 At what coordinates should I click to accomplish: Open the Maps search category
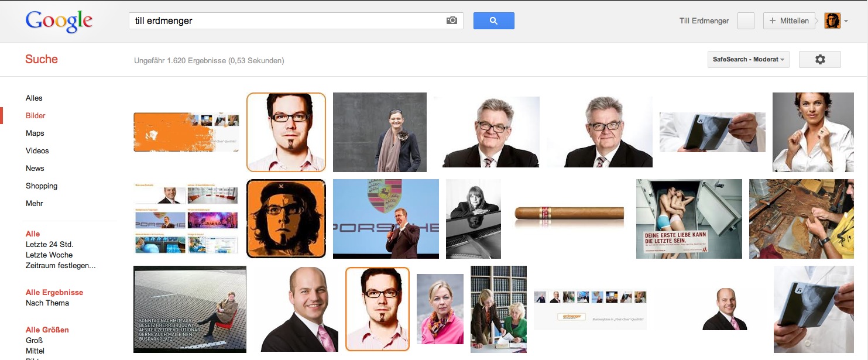coord(35,133)
